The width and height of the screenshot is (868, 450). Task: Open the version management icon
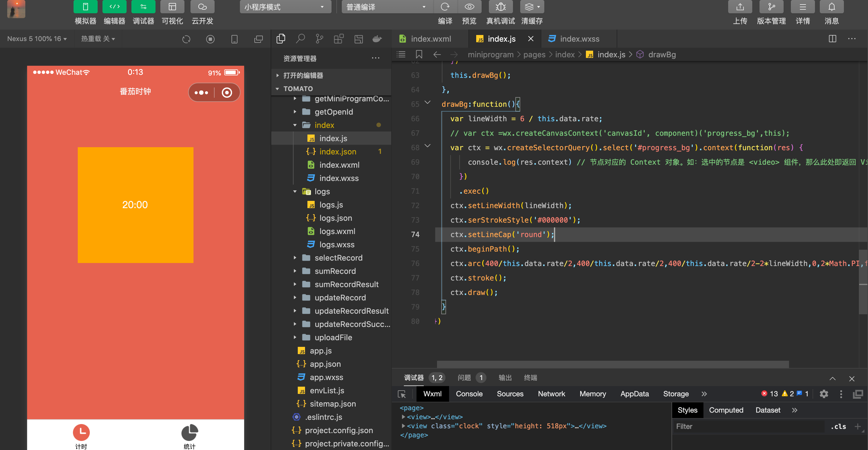(x=771, y=7)
